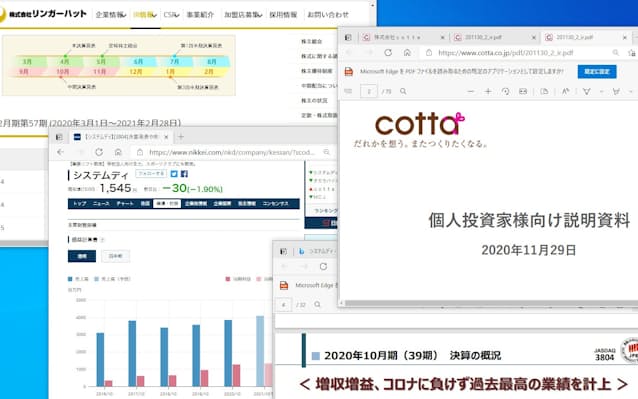The image size is (638, 399).
Task: Go to home in cotta PDF window
Action: 407,52
